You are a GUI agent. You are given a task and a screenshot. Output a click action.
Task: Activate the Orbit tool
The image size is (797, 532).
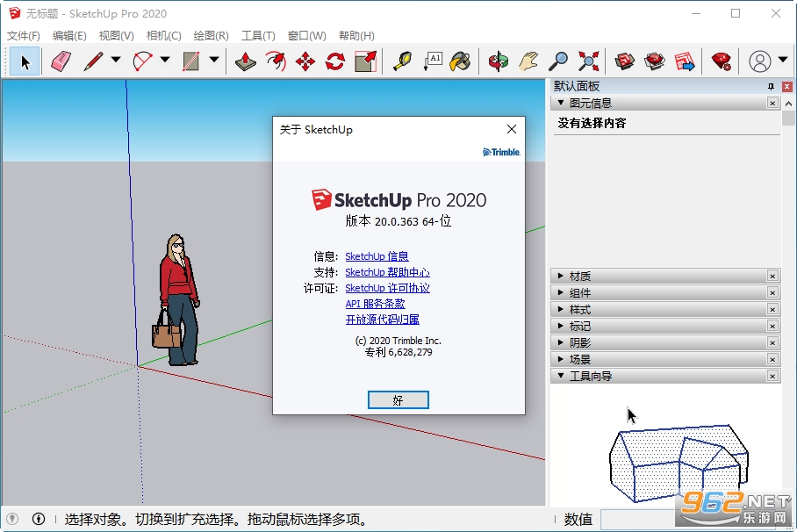(x=499, y=61)
